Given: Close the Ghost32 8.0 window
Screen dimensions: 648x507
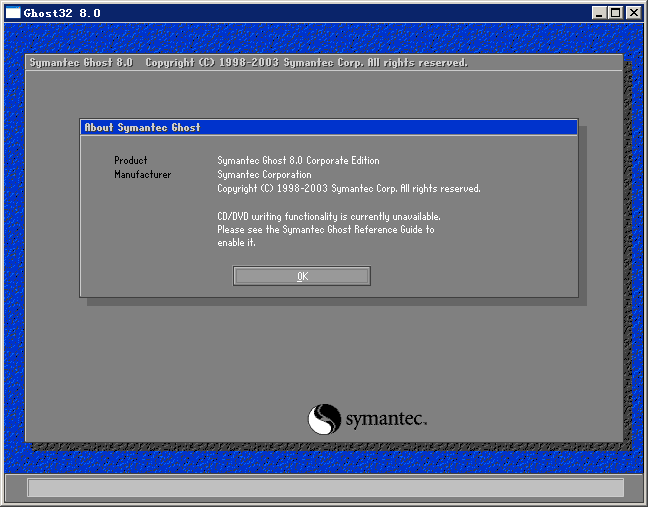Looking at the screenshot, I should [x=633, y=13].
